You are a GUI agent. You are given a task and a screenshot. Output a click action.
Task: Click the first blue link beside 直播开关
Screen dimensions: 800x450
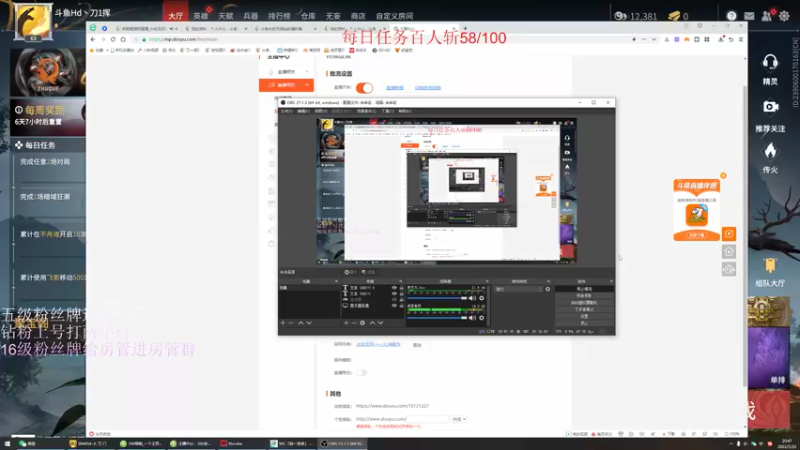(x=394, y=88)
